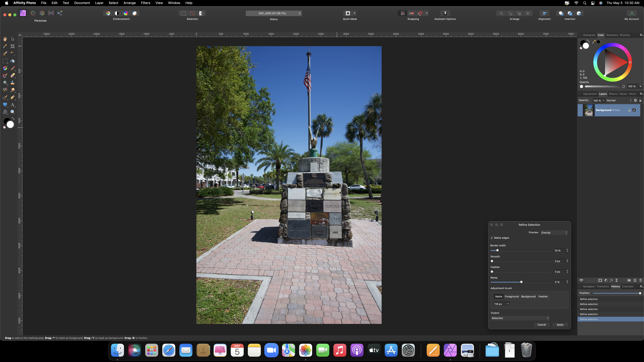Select the Pen tool
The image size is (644, 362).
12,97
